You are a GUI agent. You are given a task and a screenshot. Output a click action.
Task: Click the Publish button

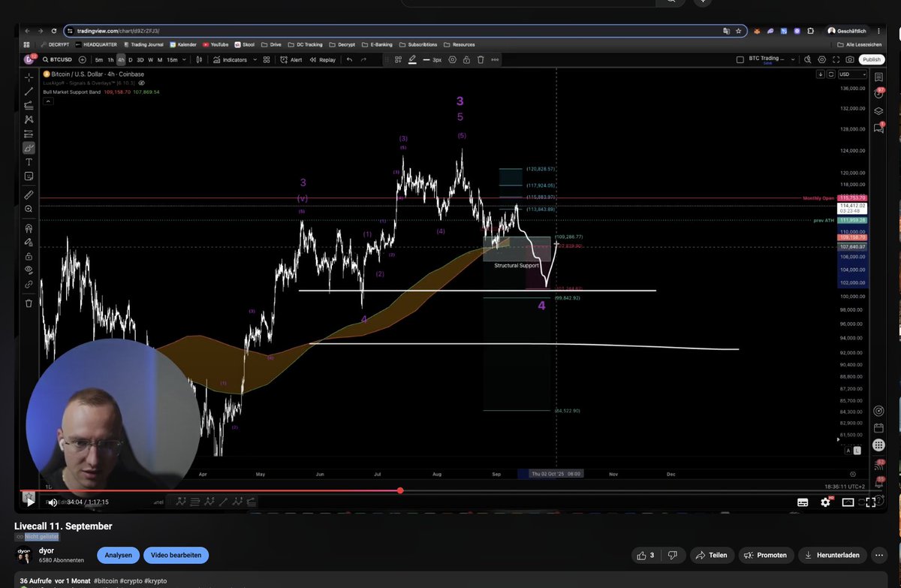[x=872, y=59]
